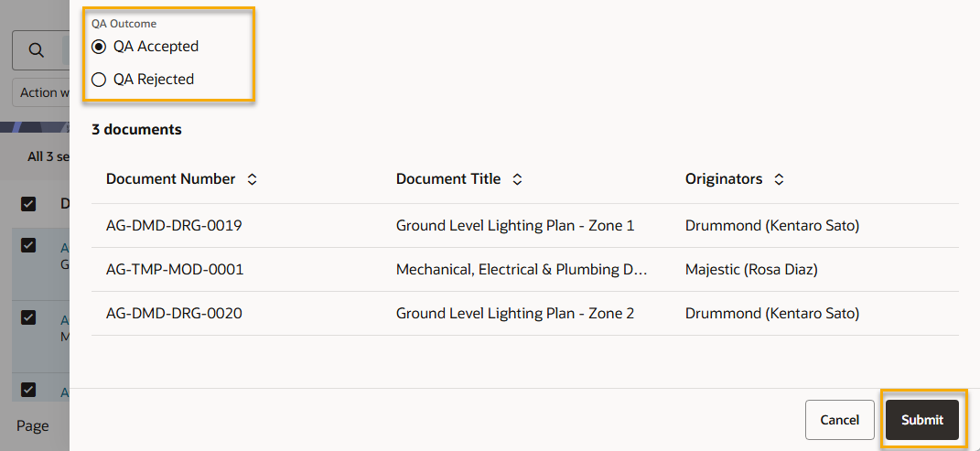
Task: Toggle the third document row checkbox
Action: 28,390
